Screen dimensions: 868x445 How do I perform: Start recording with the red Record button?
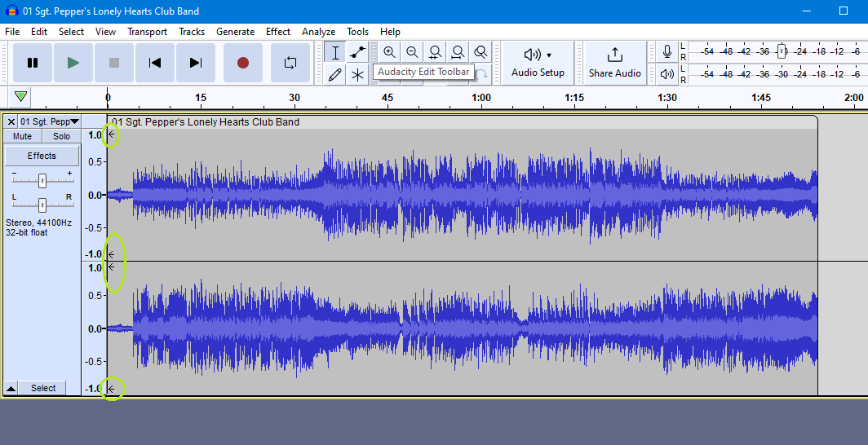(x=243, y=63)
